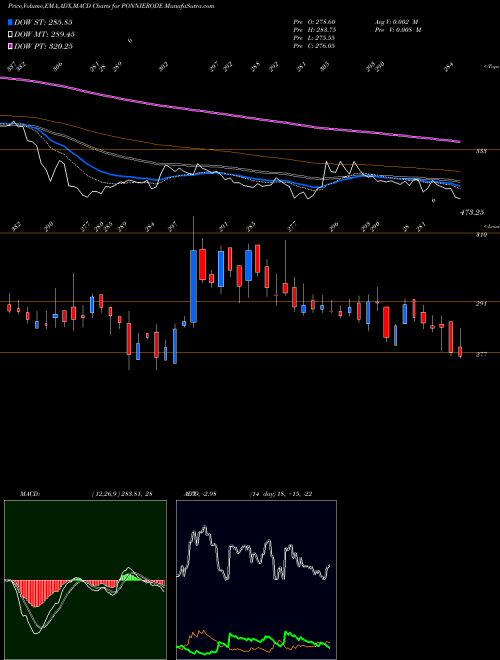Select the 'DOW PT: 320.25' legend label
This screenshot has height=660, width=500.
point(43,46)
